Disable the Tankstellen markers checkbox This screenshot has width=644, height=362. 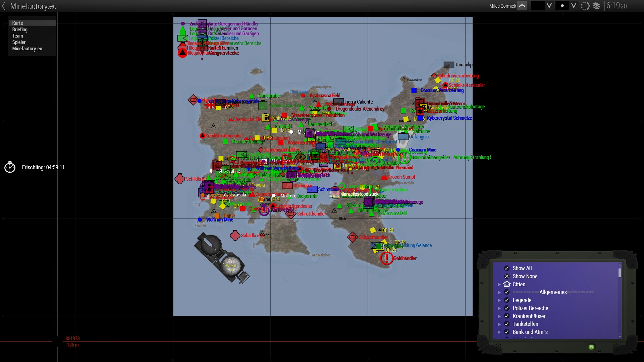507,324
